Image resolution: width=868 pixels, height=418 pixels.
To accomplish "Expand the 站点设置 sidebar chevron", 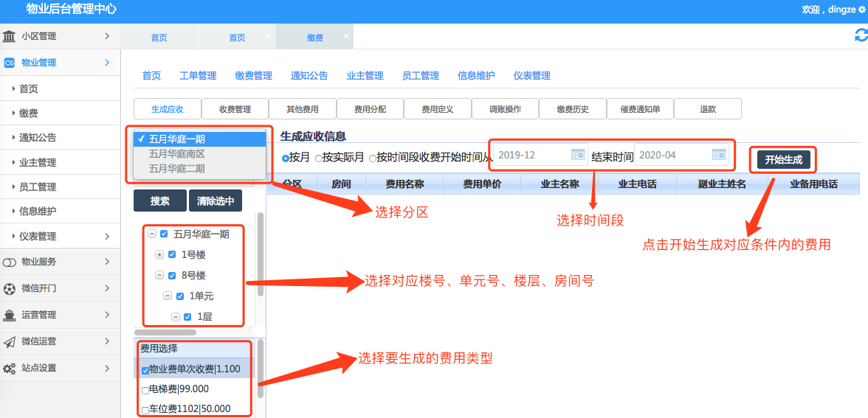I will (x=108, y=369).
